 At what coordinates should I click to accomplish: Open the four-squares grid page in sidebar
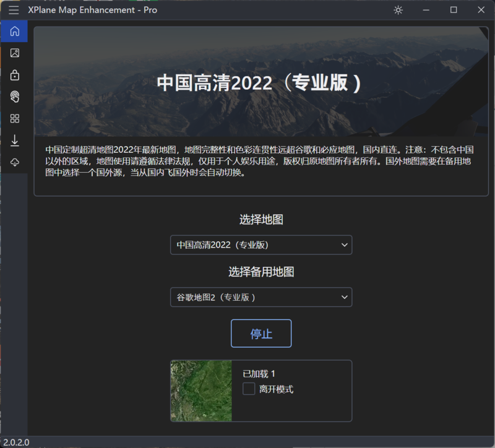point(14,119)
